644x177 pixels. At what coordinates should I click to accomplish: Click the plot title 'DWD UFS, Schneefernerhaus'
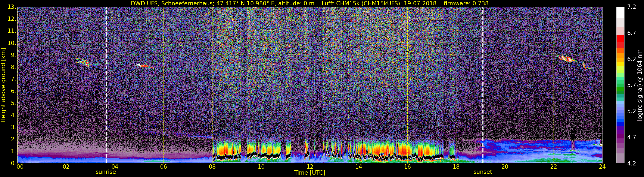[172, 3]
